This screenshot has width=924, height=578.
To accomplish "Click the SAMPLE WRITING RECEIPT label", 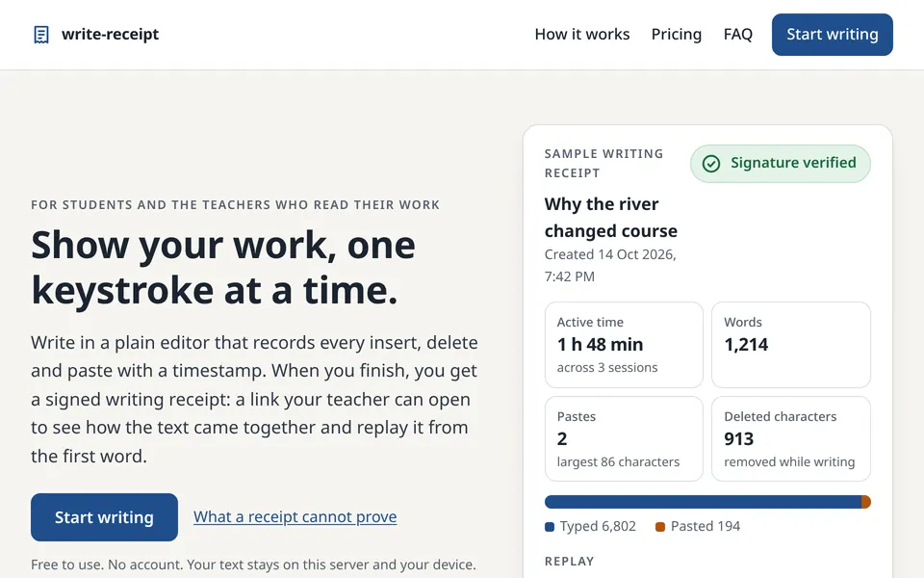I will click(x=604, y=164).
